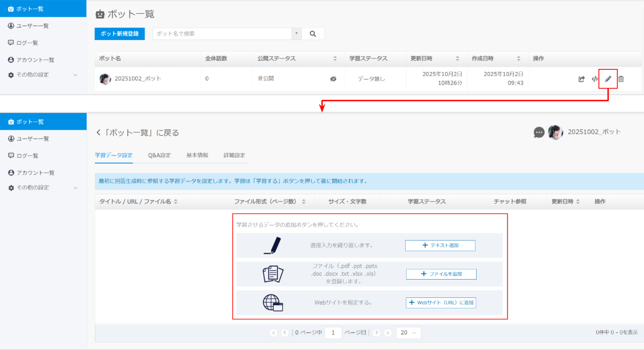Open the 詳細設定 tab
This screenshot has width=644, height=350.
234,155
